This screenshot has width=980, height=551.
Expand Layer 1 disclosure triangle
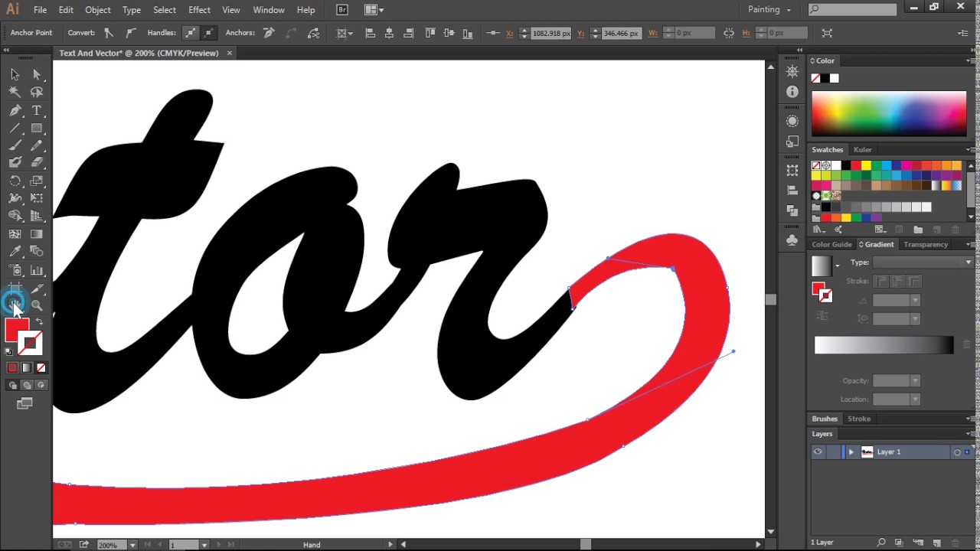pos(851,452)
